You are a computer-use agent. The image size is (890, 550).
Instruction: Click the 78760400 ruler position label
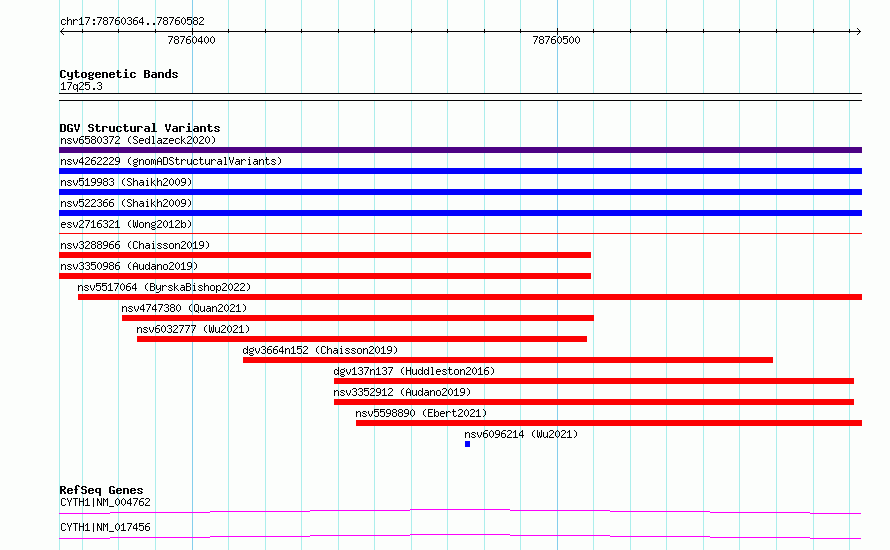click(x=191, y=40)
